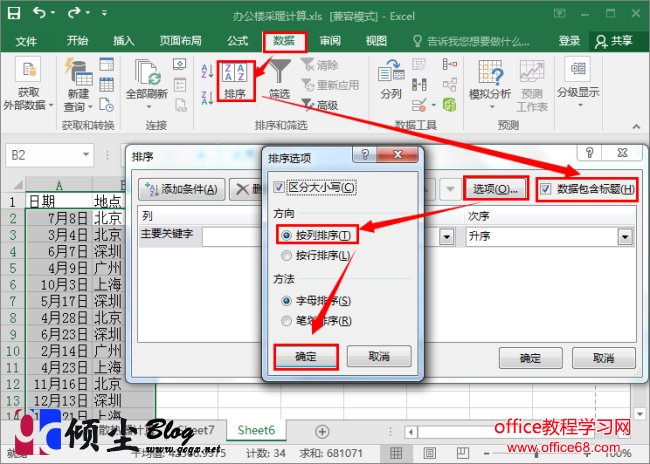The height and width of the screenshot is (464, 650).
Task: Open the Review (审阅) tab
Action: point(330,41)
